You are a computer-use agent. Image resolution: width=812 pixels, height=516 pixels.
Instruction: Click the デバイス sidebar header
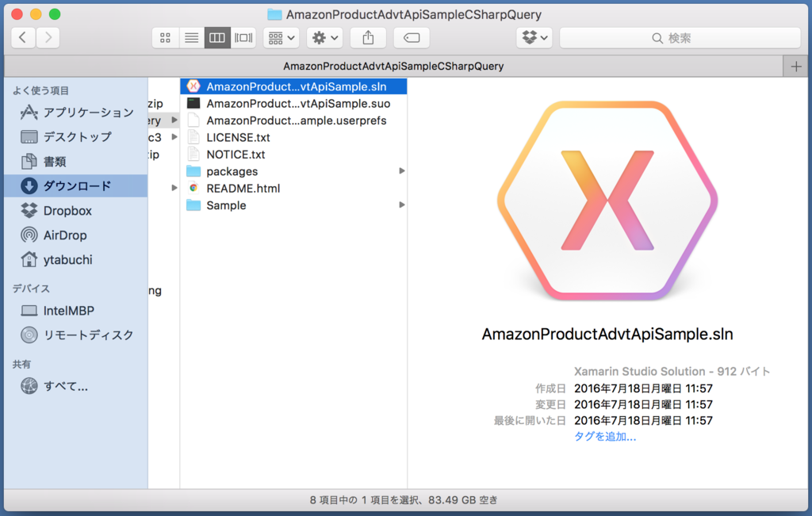(x=31, y=289)
